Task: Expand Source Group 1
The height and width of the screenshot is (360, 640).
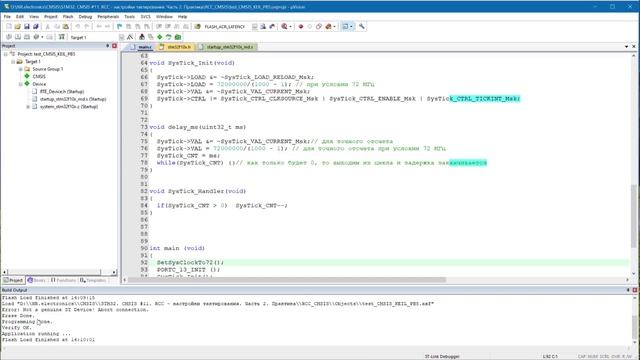Action: click(20, 69)
